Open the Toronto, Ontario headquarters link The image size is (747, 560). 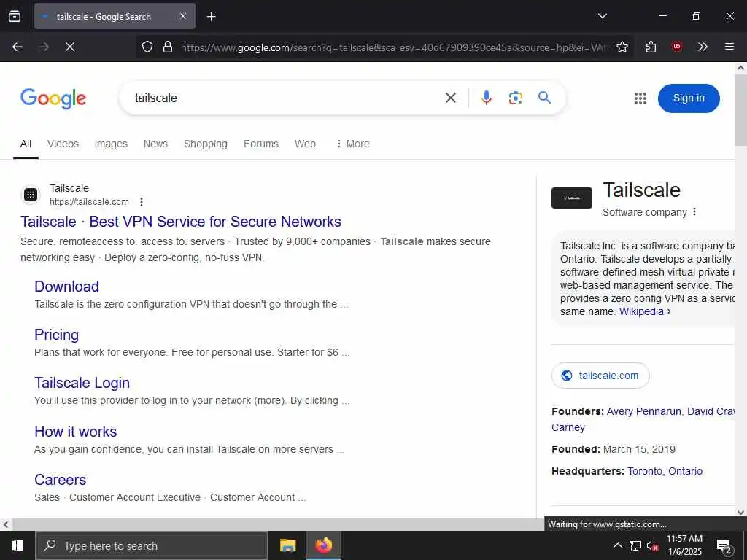tap(665, 471)
